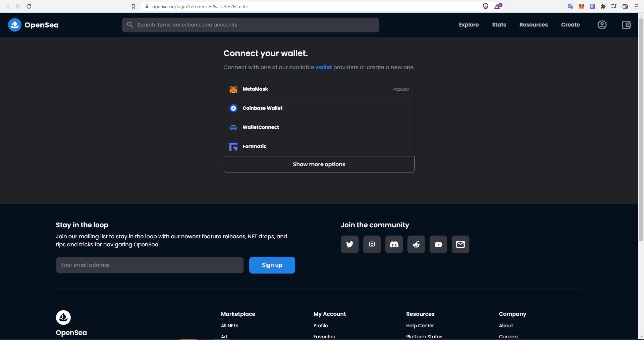Viewport: 644px width, 340px height.
Task: Open the browser hamburger menu
Action: [x=637, y=6]
